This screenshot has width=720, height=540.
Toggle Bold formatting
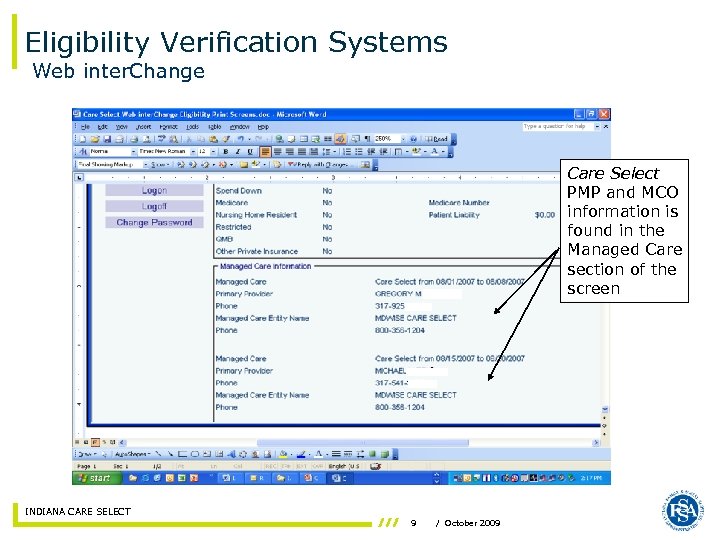(225, 152)
